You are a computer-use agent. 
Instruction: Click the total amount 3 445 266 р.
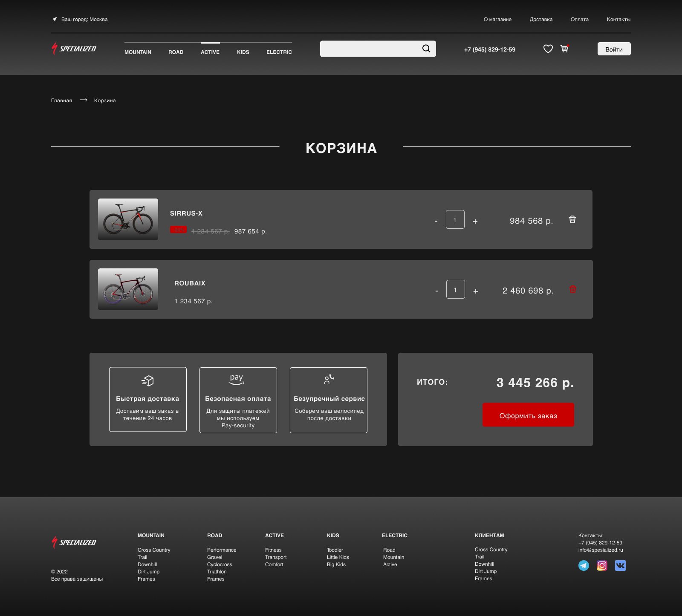(535, 383)
